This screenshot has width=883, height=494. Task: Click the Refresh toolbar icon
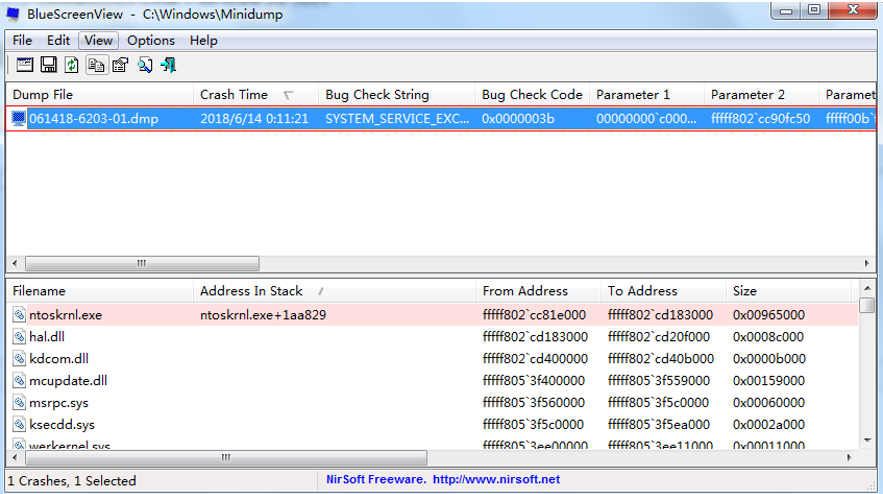tap(72, 65)
